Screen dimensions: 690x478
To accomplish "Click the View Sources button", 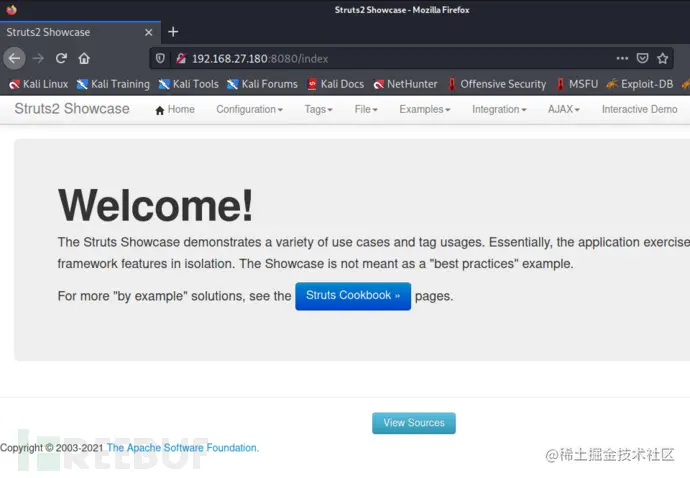I will (414, 423).
